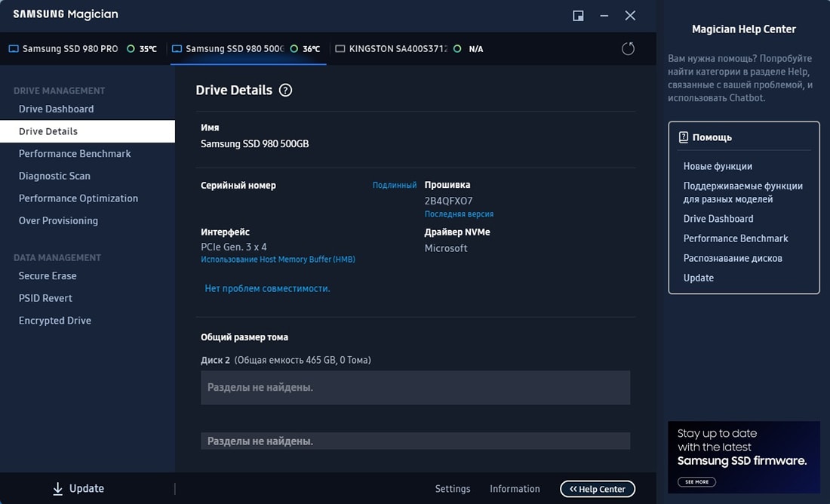The height and width of the screenshot is (504, 830).
Task: Open Performance Benchmark help topic in Help Center
Action: click(x=736, y=238)
